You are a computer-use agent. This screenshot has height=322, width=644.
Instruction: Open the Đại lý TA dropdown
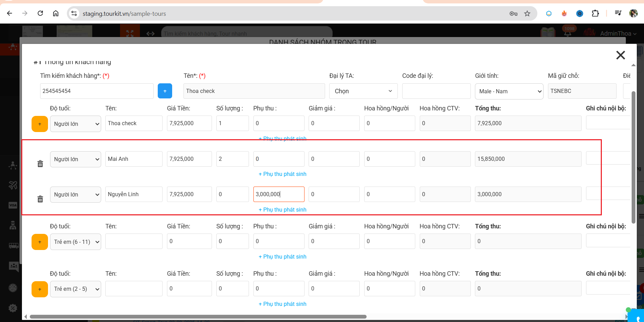(x=363, y=91)
